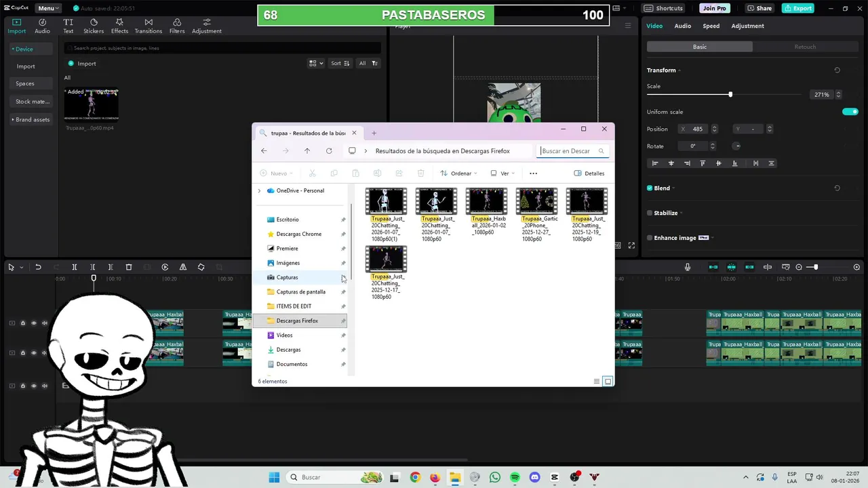Click the zoom out timeline magnifier
The image size is (868, 488).
coord(799,267)
